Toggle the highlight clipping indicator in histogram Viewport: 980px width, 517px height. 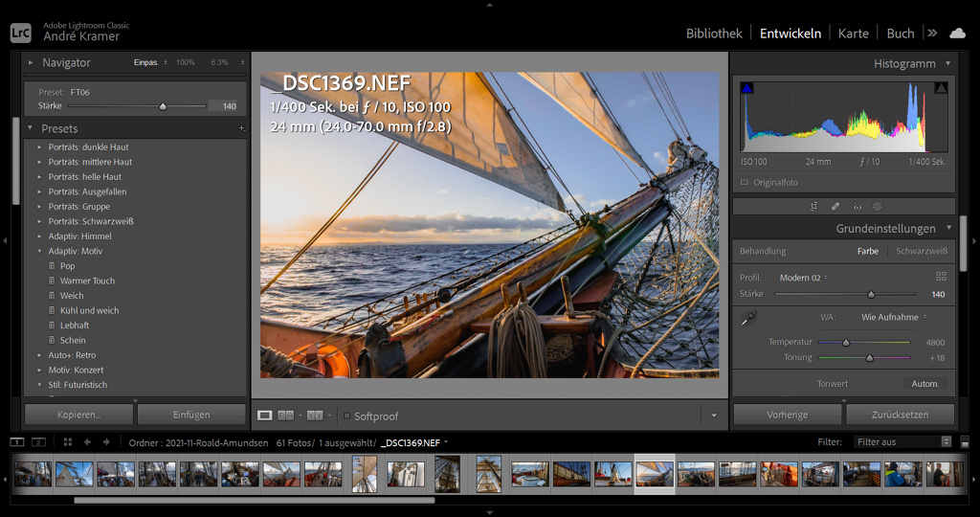[x=941, y=88]
